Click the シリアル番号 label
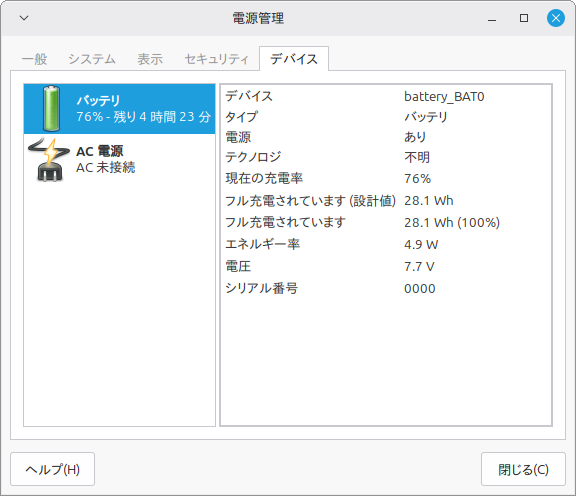The width and height of the screenshot is (576, 496). tap(262, 288)
